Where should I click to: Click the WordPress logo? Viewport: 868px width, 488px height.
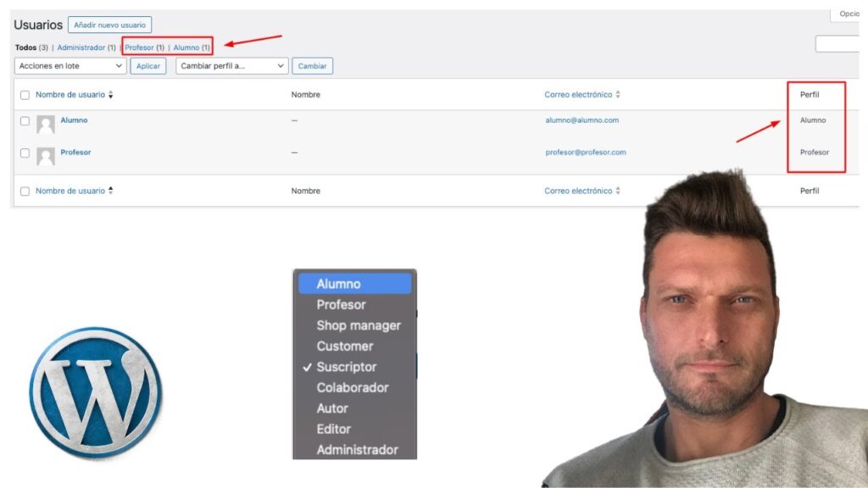(96, 393)
